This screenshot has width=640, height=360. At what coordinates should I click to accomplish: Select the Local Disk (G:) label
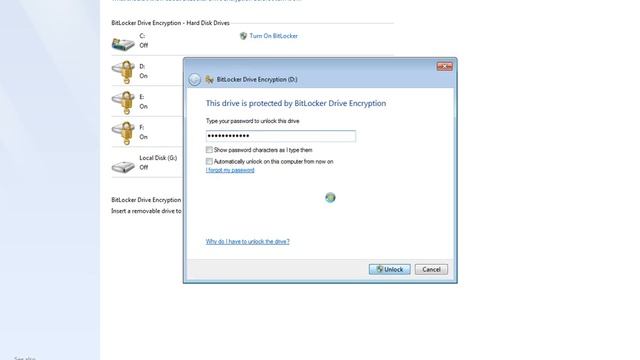point(158,158)
